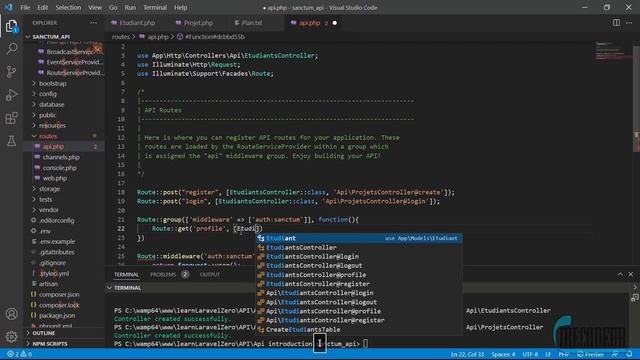Open the Run menu
640x360 pixels.
130,7
